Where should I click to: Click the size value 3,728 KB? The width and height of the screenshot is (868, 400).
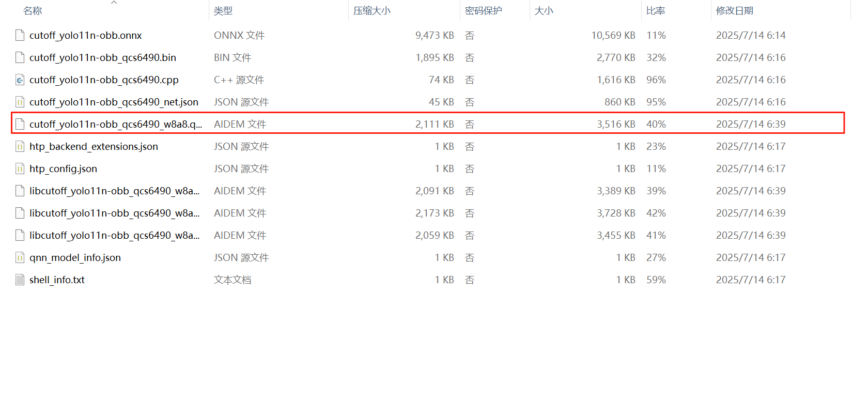tap(616, 213)
